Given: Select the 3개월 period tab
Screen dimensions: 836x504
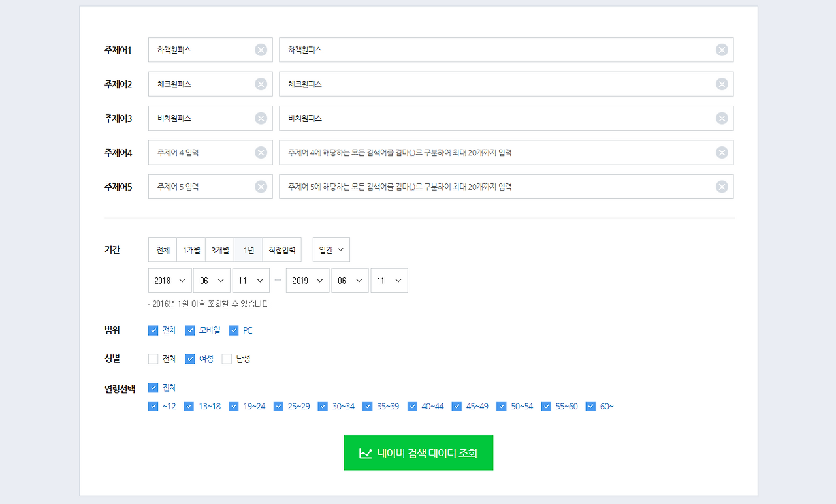Looking at the screenshot, I should 219,249.
